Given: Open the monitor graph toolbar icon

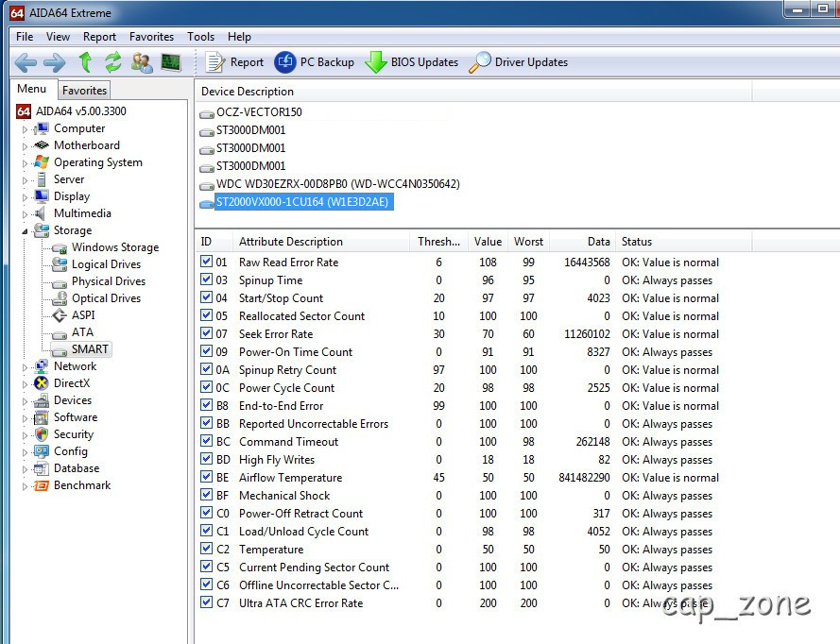Looking at the screenshot, I should coord(171,62).
